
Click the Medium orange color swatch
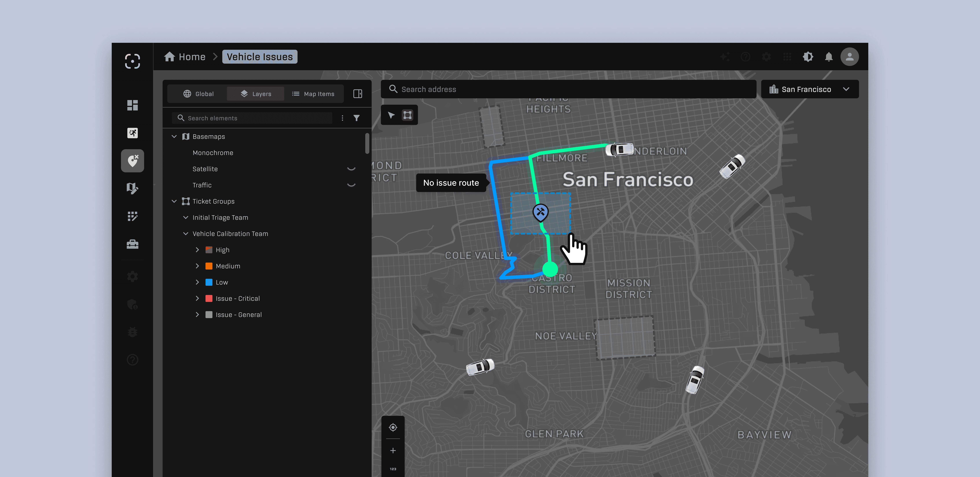pyautogui.click(x=209, y=266)
